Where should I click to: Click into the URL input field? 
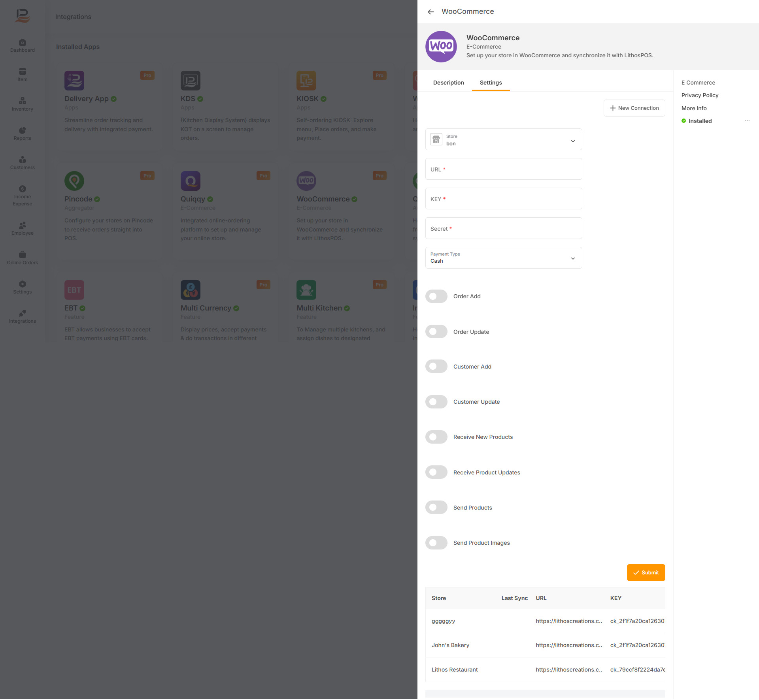point(504,169)
